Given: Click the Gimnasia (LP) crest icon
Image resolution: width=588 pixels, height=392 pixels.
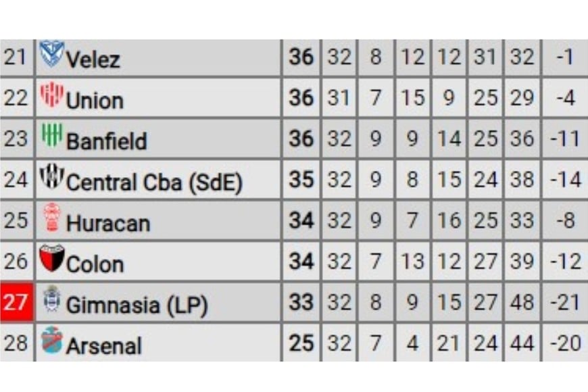Looking at the screenshot, I should [x=51, y=299].
